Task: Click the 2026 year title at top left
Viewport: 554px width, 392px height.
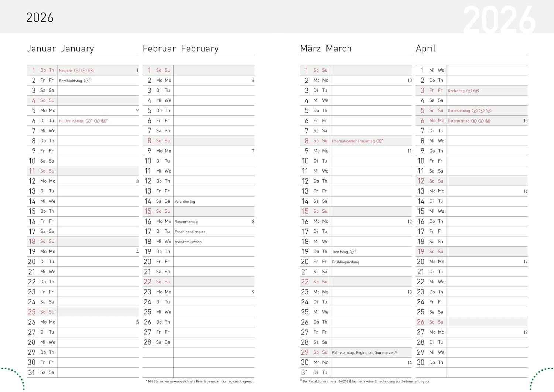Action: 40,18
